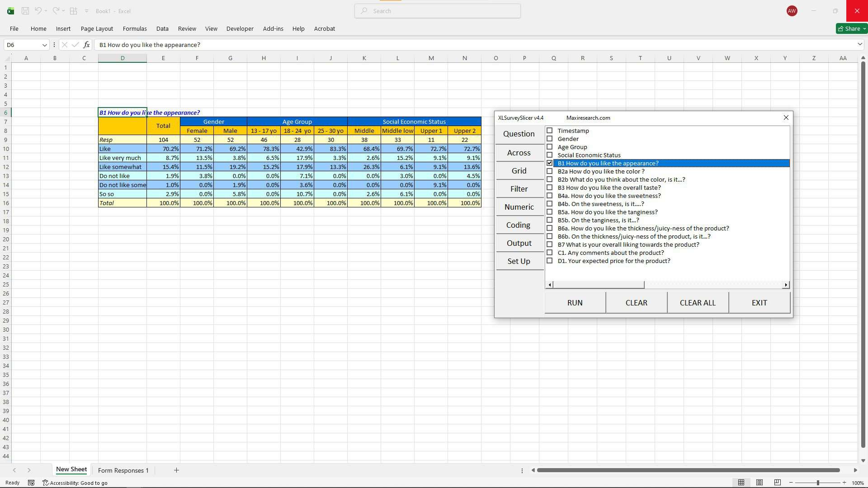This screenshot has width=868, height=488.
Task: Click the CLEAR ALL button
Action: tap(698, 303)
